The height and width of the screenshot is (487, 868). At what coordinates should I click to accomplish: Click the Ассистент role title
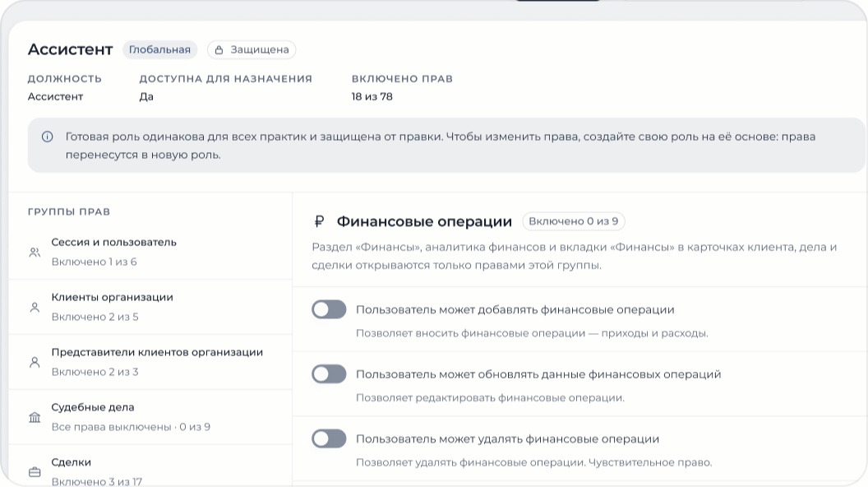click(x=71, y=50)
